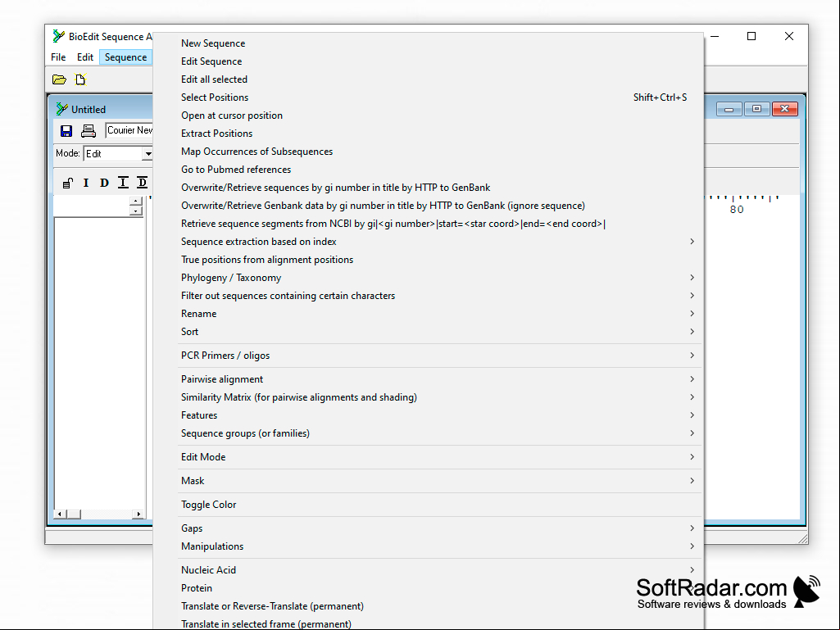Click the up stepper arrow above the names list
This screenshot has height=630, width=840.
[x=136, y=201]
